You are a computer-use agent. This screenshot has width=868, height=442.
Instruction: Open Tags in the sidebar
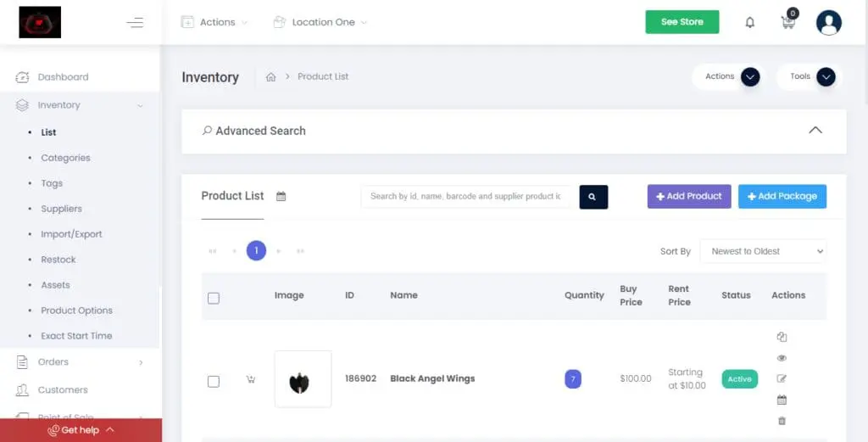click(52, 183)
